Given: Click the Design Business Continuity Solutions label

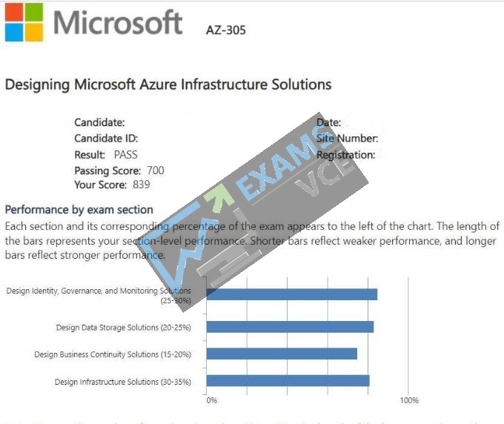Looking at the screenshot, I should coord(113,354).
